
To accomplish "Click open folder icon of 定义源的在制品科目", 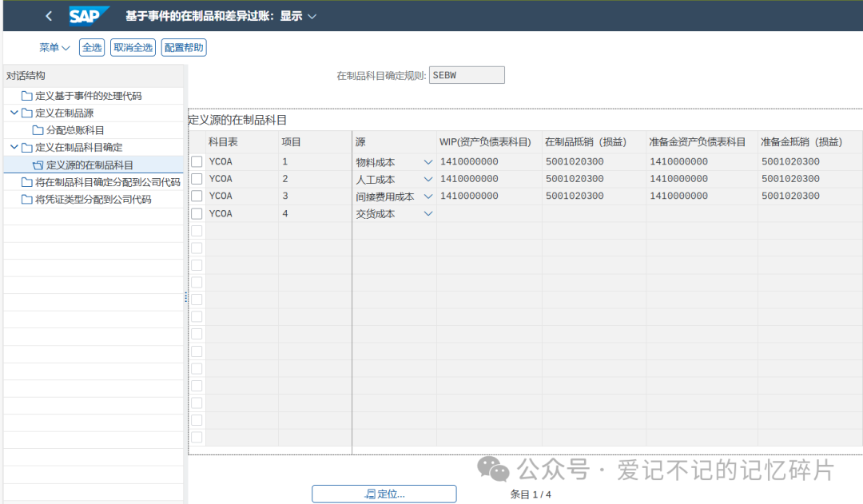I will pos(38,165).
